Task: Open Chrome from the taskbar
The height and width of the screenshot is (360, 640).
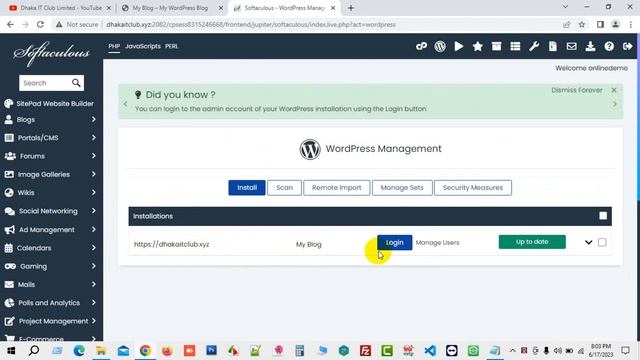Action: [x=145, y=351]
